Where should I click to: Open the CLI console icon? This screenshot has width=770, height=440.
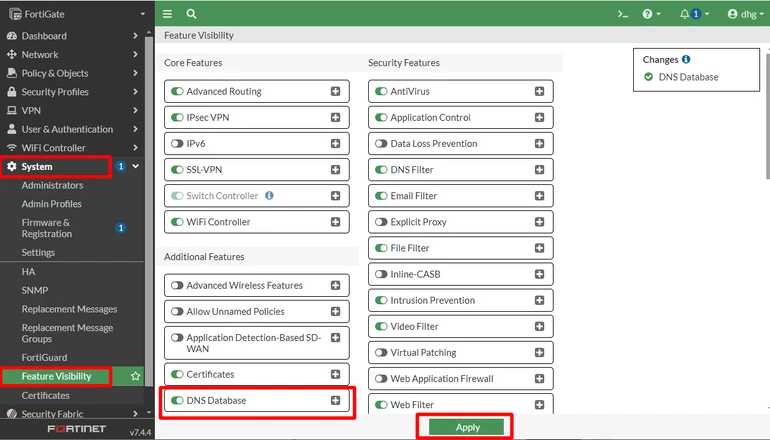click(623, 14)
